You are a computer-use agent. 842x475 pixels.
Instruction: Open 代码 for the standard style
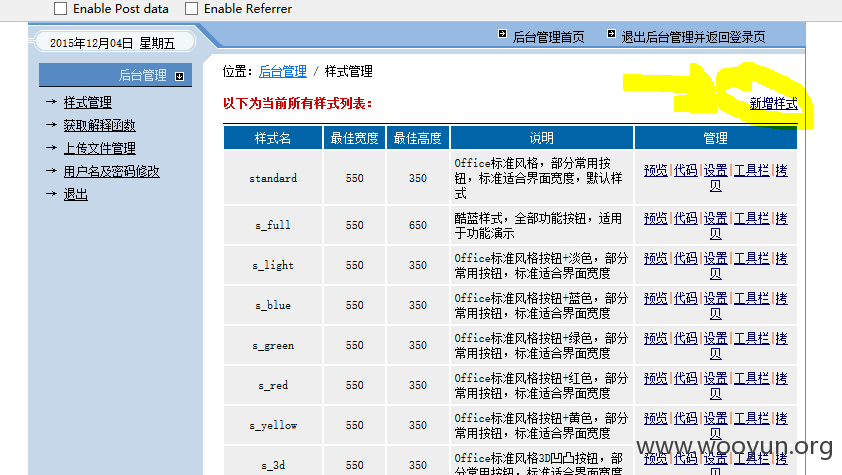[685, 170]
